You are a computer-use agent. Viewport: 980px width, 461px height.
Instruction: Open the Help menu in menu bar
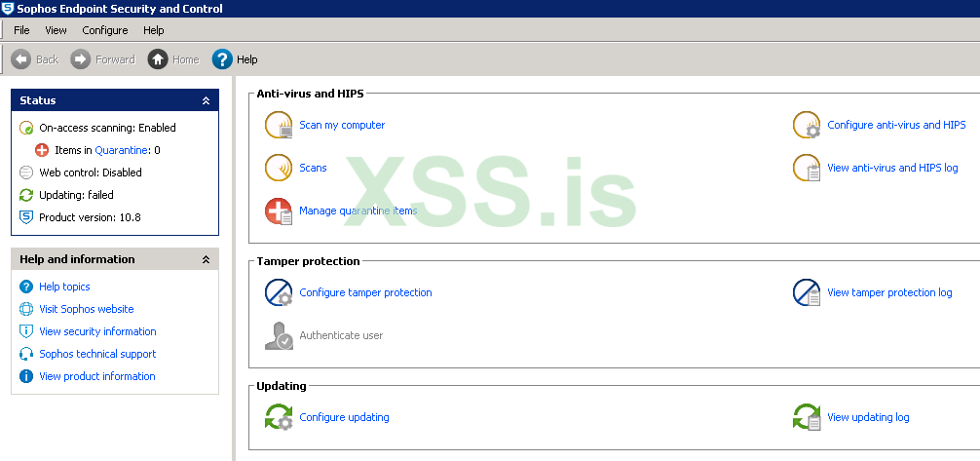point(154,30)
